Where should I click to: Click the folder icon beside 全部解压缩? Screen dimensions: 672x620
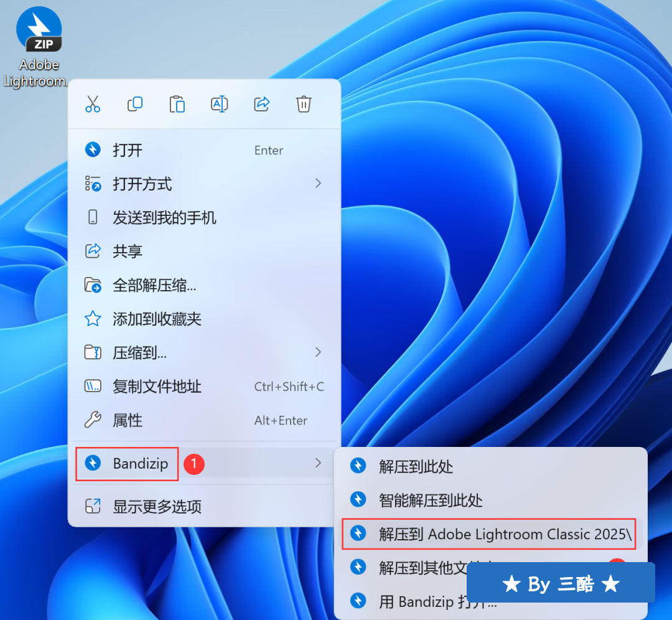coord(93,285)
